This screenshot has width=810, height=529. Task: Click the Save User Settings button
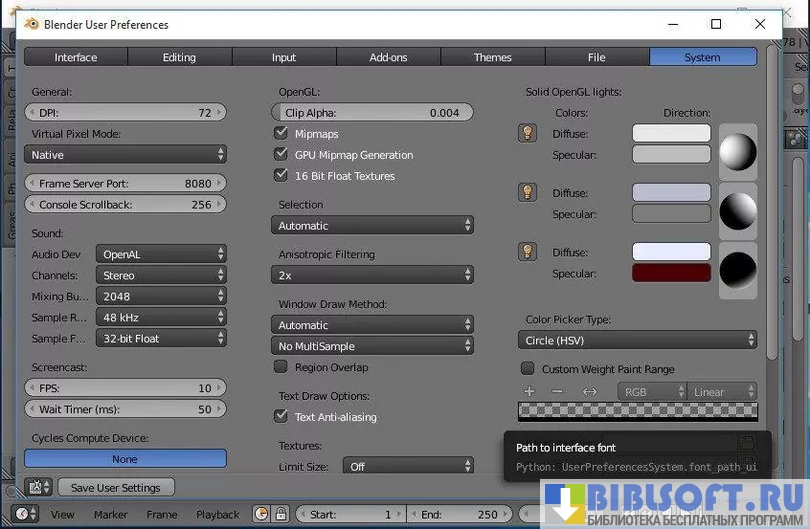pyautogui.click(x=116, y=487)
